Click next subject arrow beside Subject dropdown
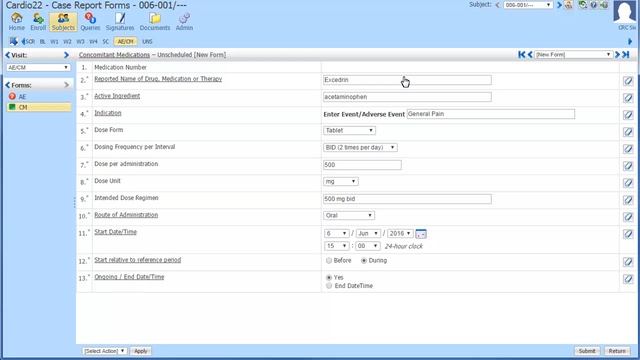 click(559, 5)
